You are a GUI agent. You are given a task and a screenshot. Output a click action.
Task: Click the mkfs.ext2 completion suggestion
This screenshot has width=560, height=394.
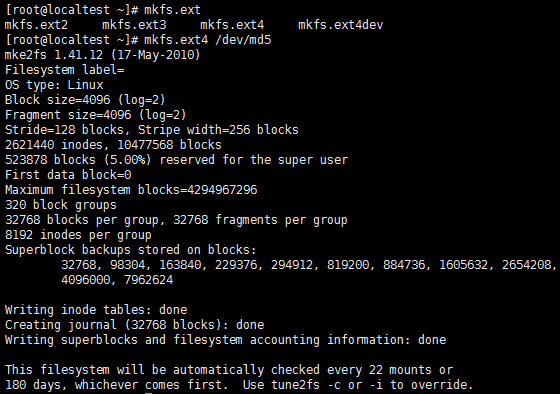click(36, 25)
